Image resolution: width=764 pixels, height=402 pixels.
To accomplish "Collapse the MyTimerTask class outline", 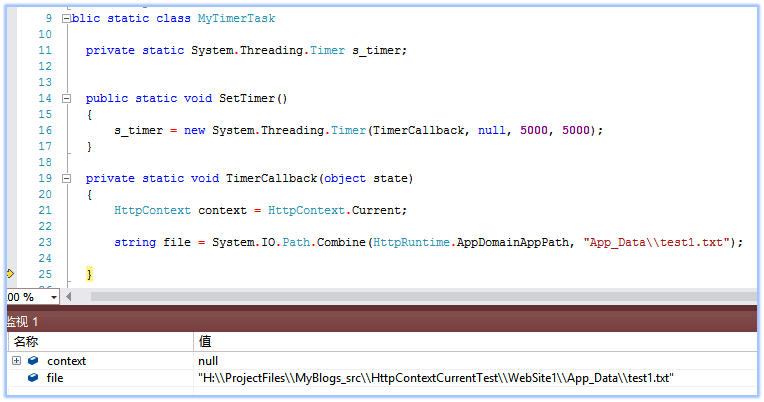I will (66, 19).
